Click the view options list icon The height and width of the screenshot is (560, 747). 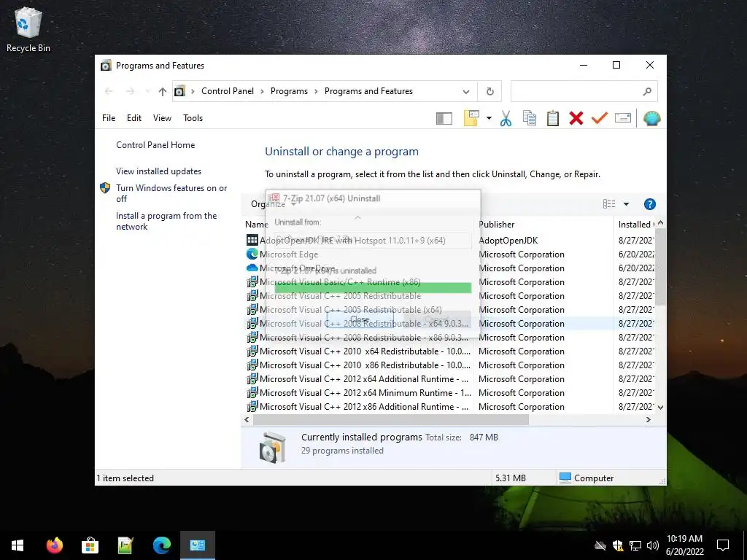tap(609, 204)
